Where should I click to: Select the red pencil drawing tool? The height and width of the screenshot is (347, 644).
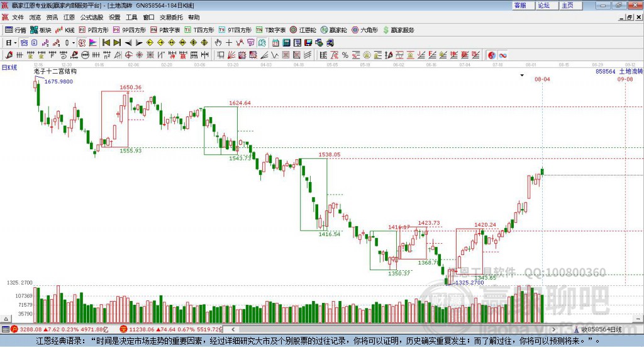click(9, 55)
